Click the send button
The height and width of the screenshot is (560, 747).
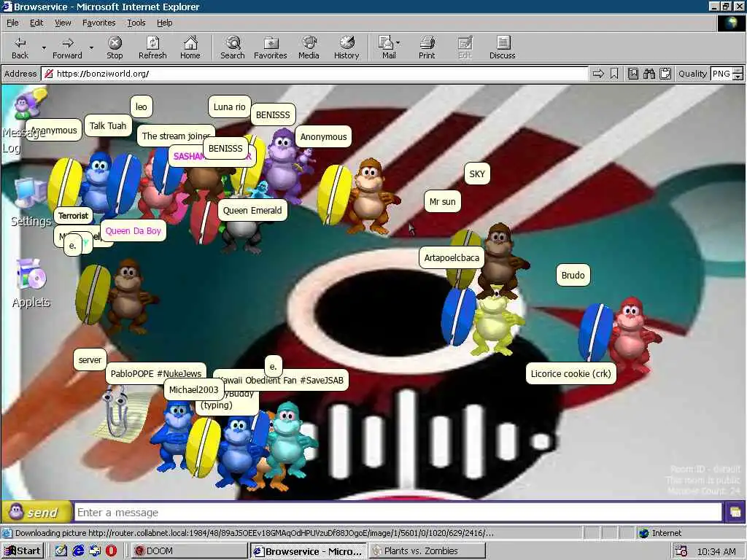[36, 513]
